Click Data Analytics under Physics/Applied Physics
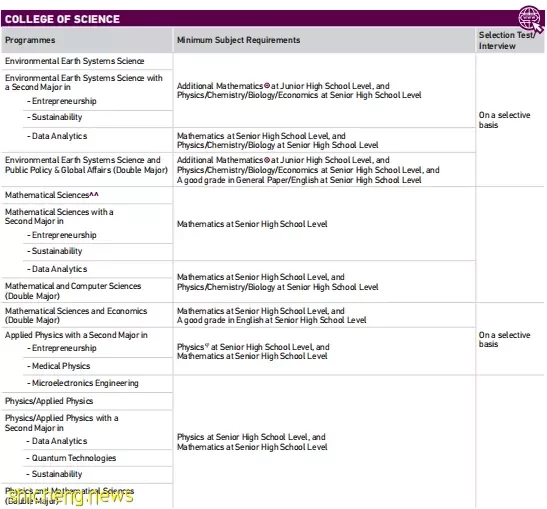This screenshot has width=547, height=509. [x=56, y=441]
